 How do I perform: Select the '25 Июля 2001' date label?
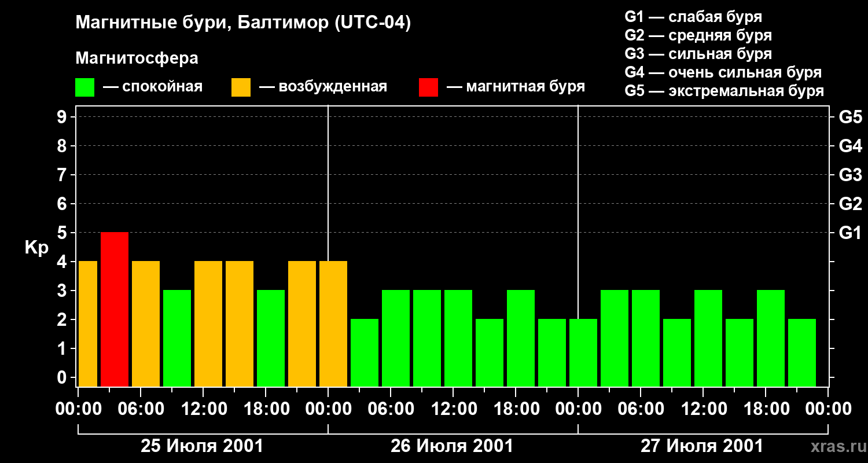click(x=202, y=446)
